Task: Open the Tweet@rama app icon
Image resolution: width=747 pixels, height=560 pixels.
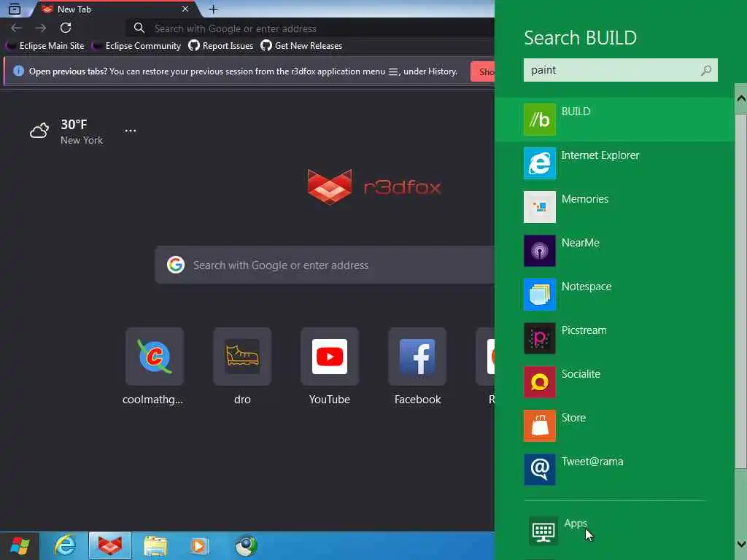Action: click(x=539, y=470)
